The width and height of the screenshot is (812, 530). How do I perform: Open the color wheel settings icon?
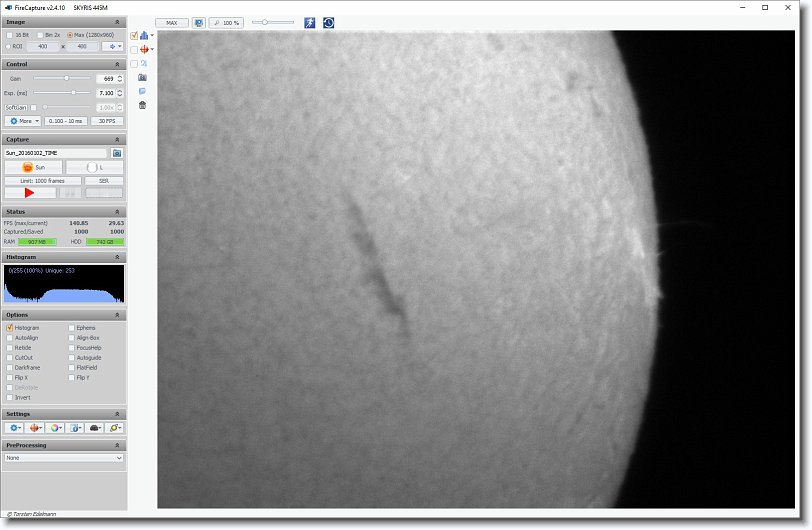(54, 428)
